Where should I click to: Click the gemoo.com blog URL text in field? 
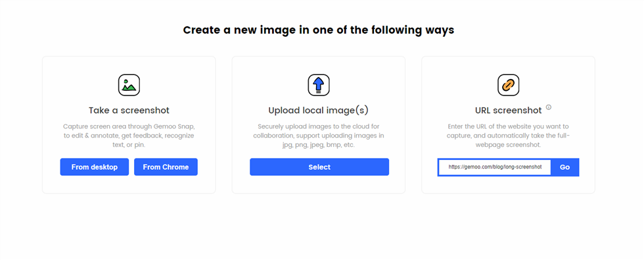pyautogui.click(x=495, y=167)
